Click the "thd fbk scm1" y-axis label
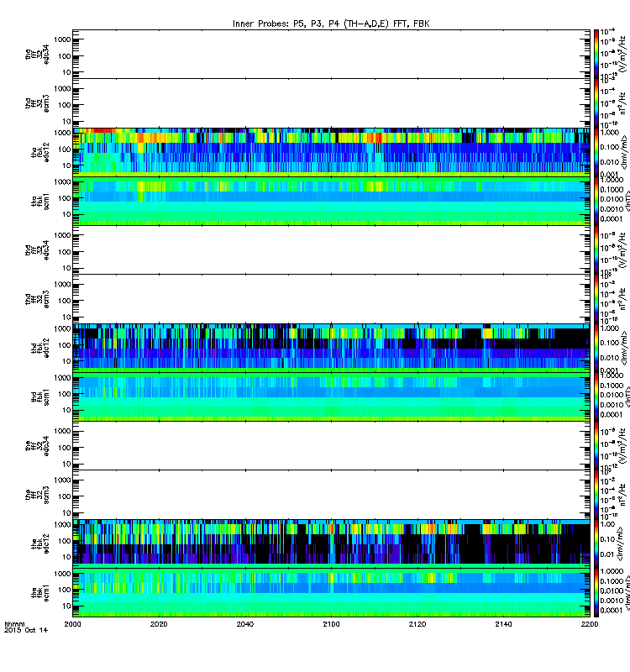Image resolution: width=630 pixels, height=672 pixels. tap(40, 396)
